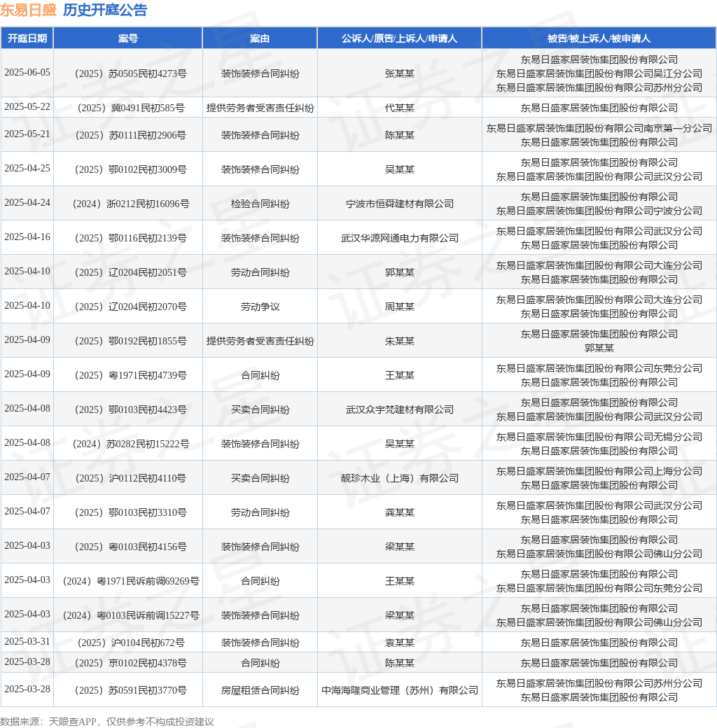
Task: Select the 开庭日期 column header
Action: [x=27, y=38]
